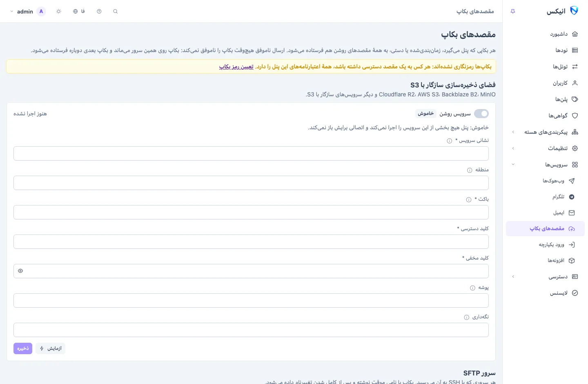
Task: Click the pin sidebar icon
Action: click(513, 11)
